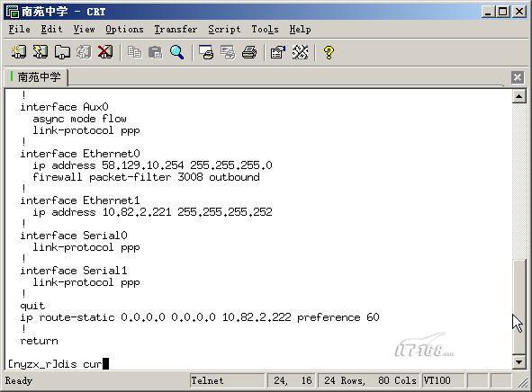Click the yellow Help question mark icon
The height and width of the screenshot is (392, 532).
[x=329, y=52]
